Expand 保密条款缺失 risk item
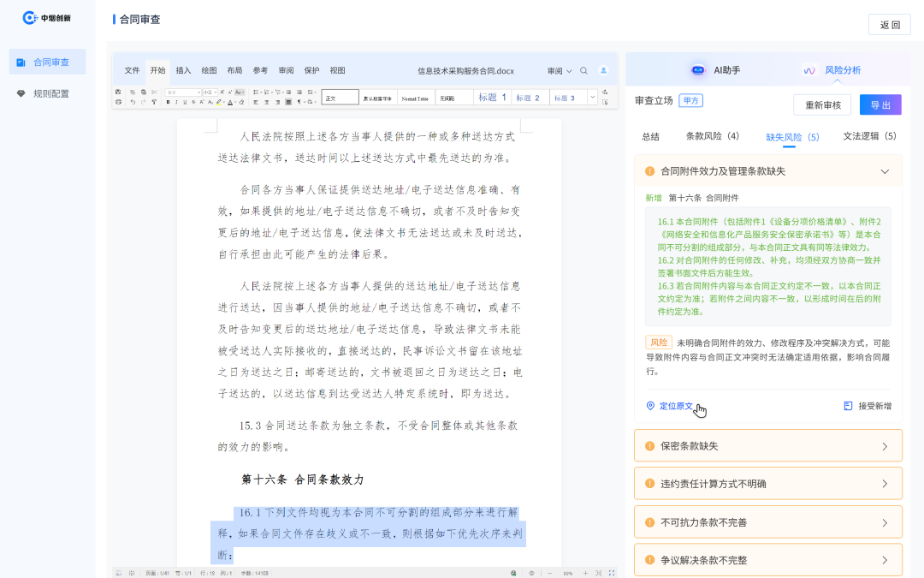Viewport: 924px width, 578px height. [x=767, y=446]
